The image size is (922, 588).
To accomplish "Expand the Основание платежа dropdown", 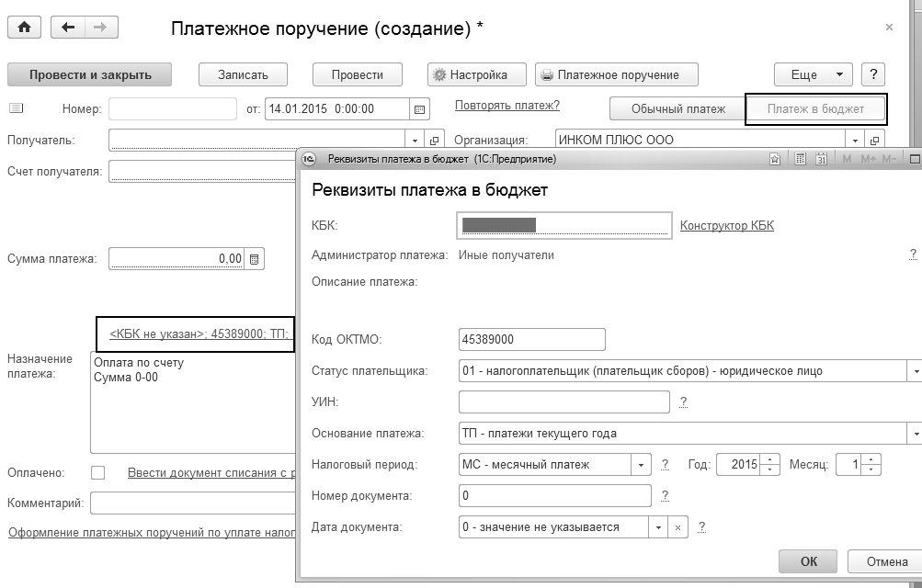I will 915,434.
